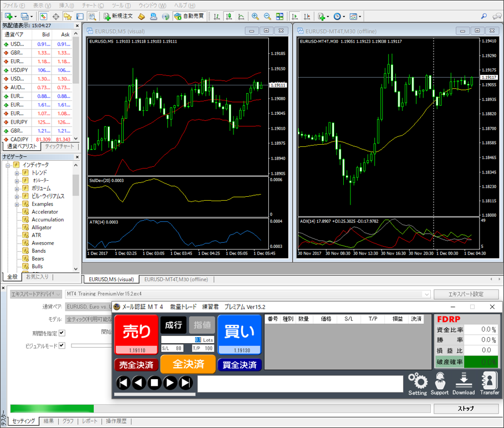Screen dimensions: 504x428
Task: Click the Support person icon
Action: click(x=439, y=384)
